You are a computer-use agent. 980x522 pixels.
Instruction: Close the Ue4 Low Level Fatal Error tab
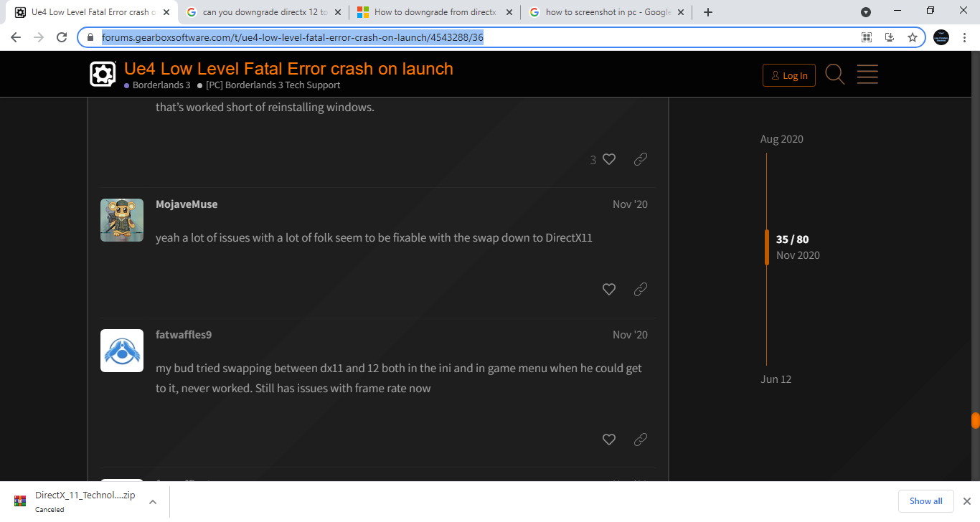[166, 12]
